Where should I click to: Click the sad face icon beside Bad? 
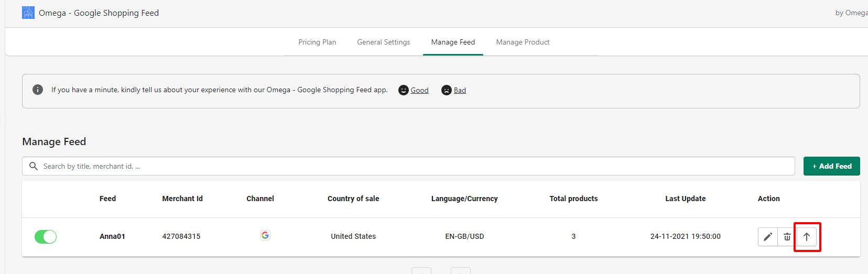click(446, 90)
